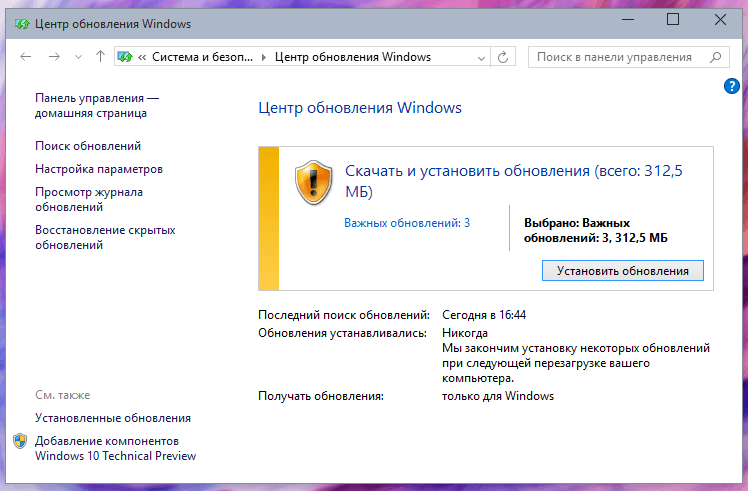
Task: Click 'Последний поиск обновлений:' label
Action: (344, 315)
